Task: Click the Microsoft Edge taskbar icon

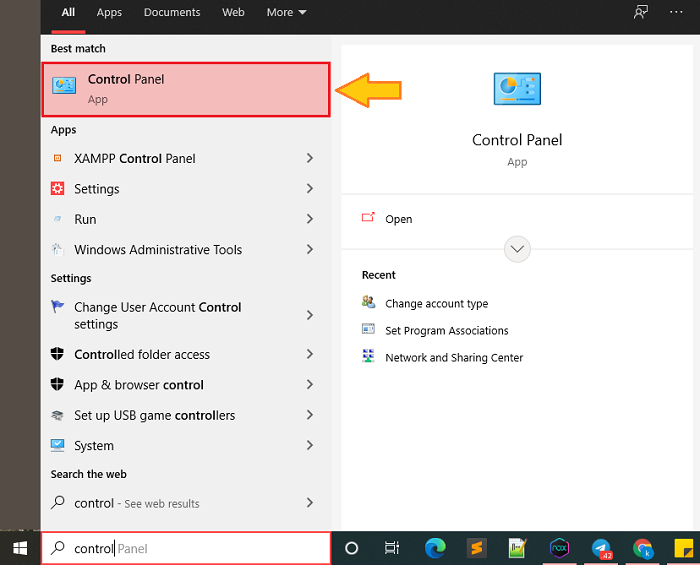Action: click(x=434, y=548)
